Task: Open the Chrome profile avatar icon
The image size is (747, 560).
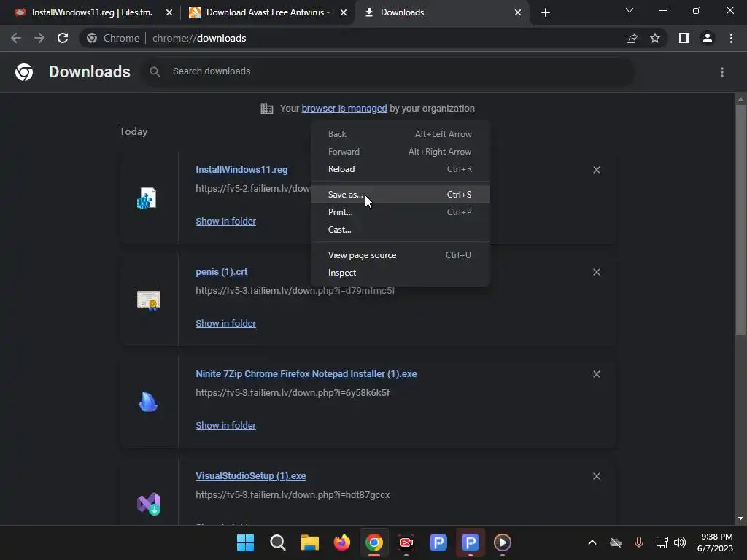Action: point(708,38)
